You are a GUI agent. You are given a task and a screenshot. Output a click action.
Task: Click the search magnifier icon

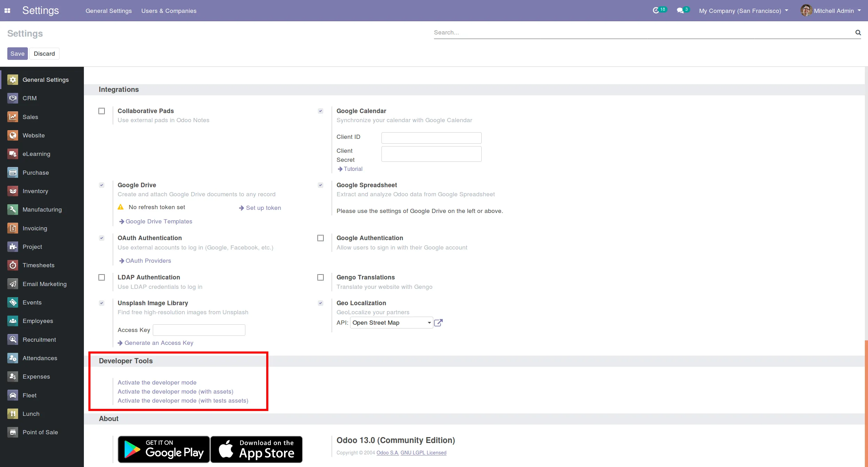click(x=858, y=32)
